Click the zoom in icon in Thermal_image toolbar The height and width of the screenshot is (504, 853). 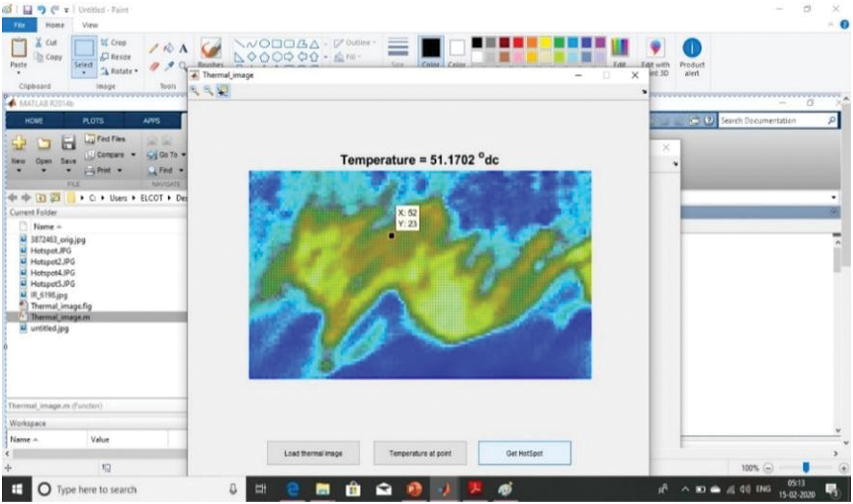(195, 91)
